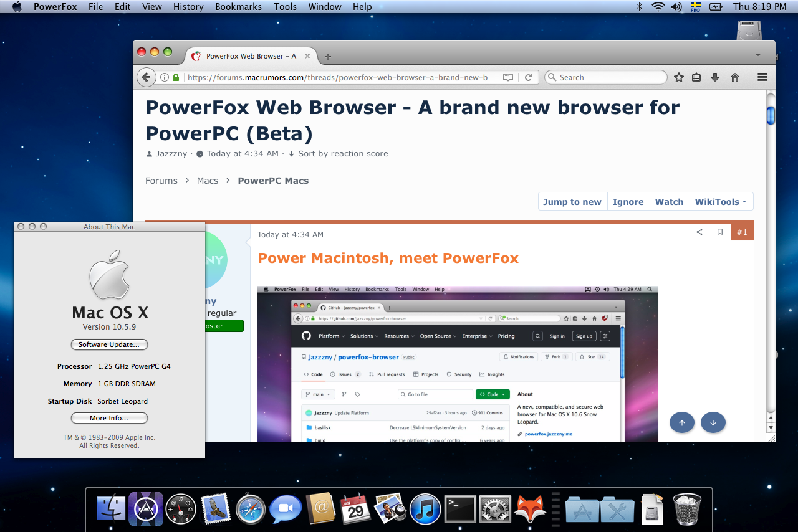Launch the App Store icon in Dock

(146, 508)
